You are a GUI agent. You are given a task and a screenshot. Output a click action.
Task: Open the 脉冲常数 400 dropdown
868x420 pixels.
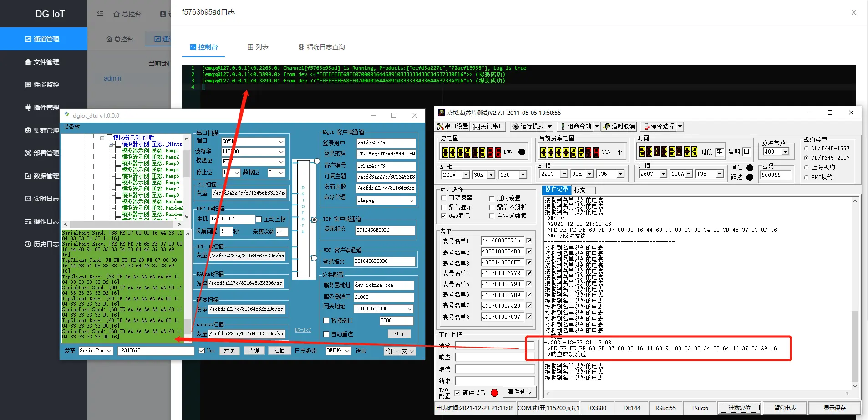click(x=785, y=152)
